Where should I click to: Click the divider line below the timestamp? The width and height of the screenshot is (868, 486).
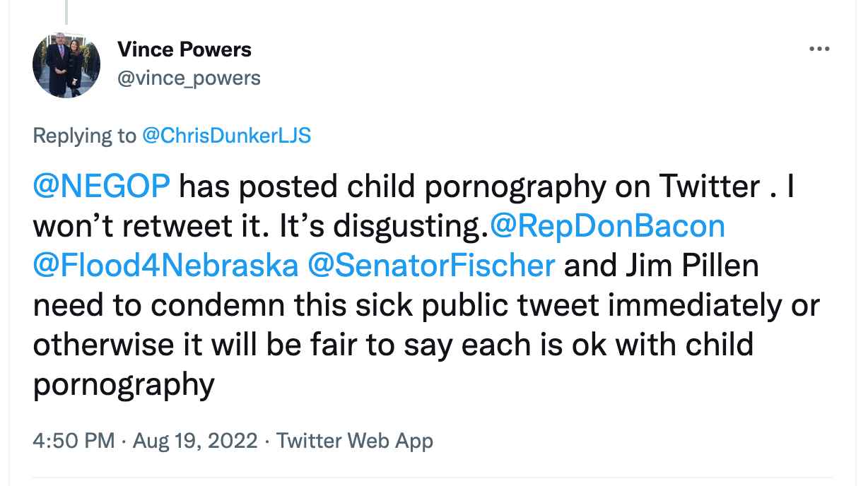pos(433,477)
